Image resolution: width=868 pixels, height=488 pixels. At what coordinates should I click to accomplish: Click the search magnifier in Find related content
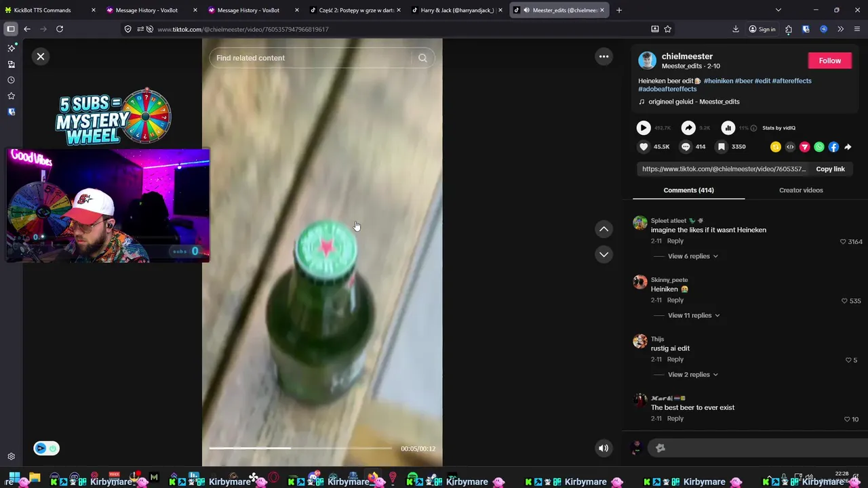422,58
